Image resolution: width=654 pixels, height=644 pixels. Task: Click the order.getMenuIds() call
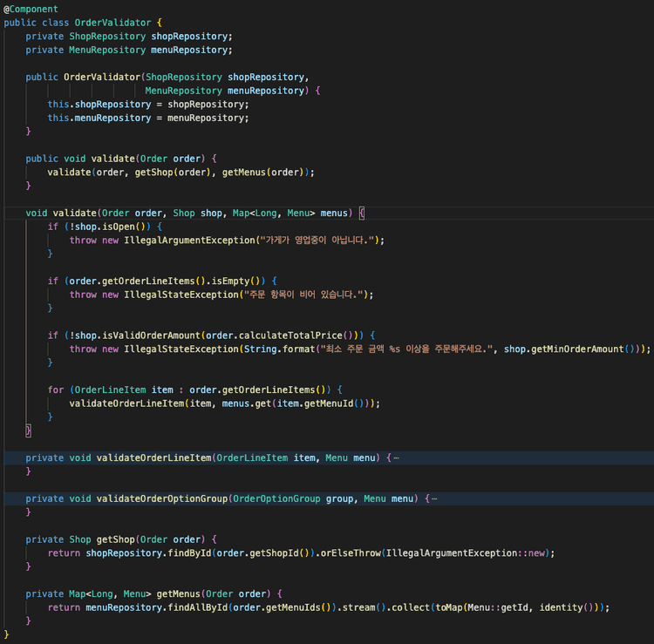pyautogui.click(x=282, y=607)
